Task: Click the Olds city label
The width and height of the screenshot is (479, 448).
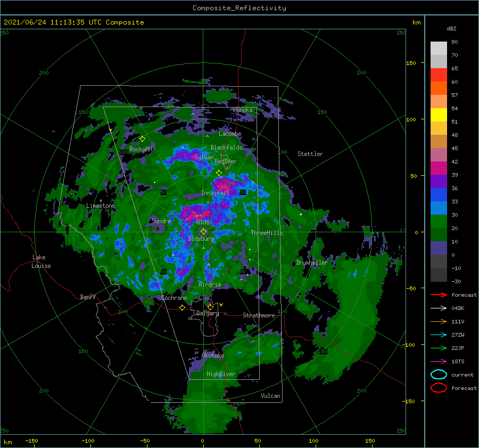Action: [203, 222]
